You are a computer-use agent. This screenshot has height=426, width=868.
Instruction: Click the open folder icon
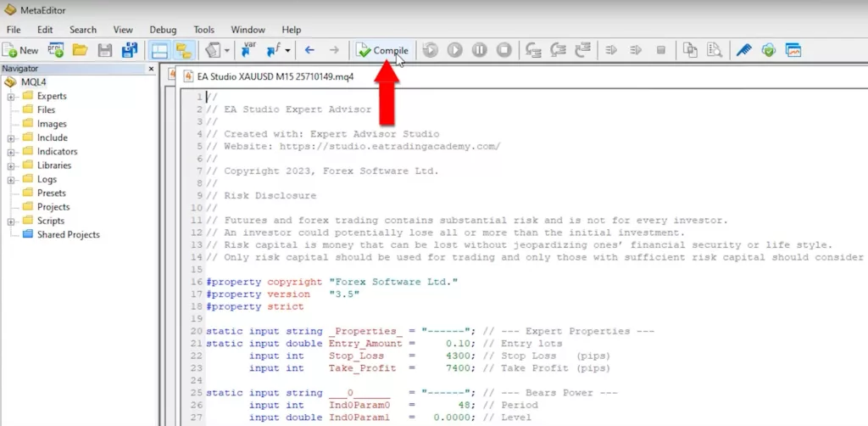81,50
